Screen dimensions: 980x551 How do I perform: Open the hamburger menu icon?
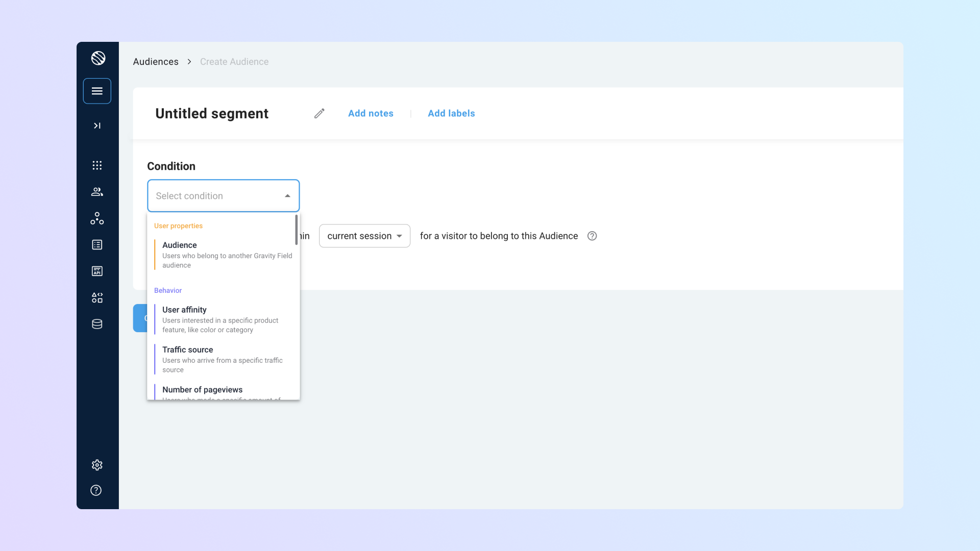pos(97,91)
